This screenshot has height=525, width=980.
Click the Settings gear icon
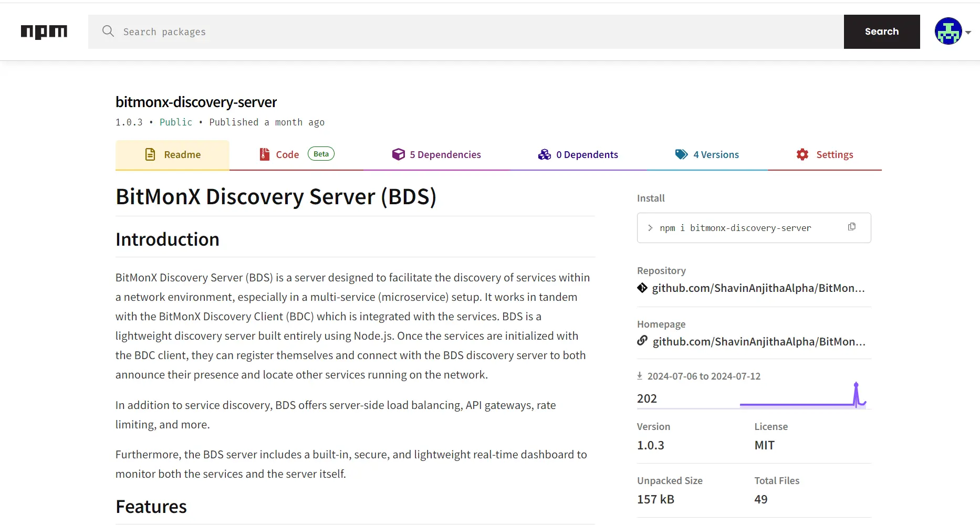coord(802,154)
